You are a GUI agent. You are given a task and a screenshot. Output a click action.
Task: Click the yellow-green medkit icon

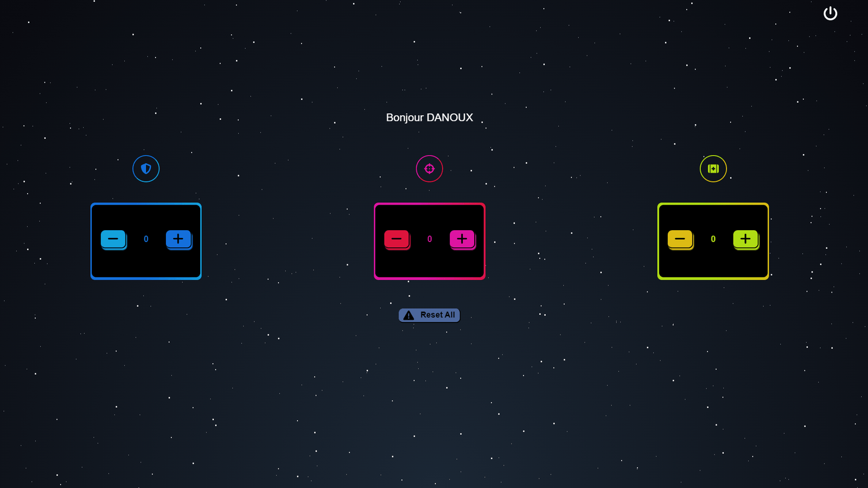[713, 169]
